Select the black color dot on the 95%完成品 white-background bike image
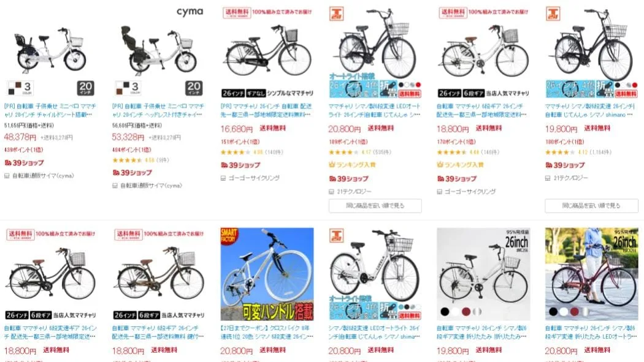644x362 pixels. coord(445,312)
